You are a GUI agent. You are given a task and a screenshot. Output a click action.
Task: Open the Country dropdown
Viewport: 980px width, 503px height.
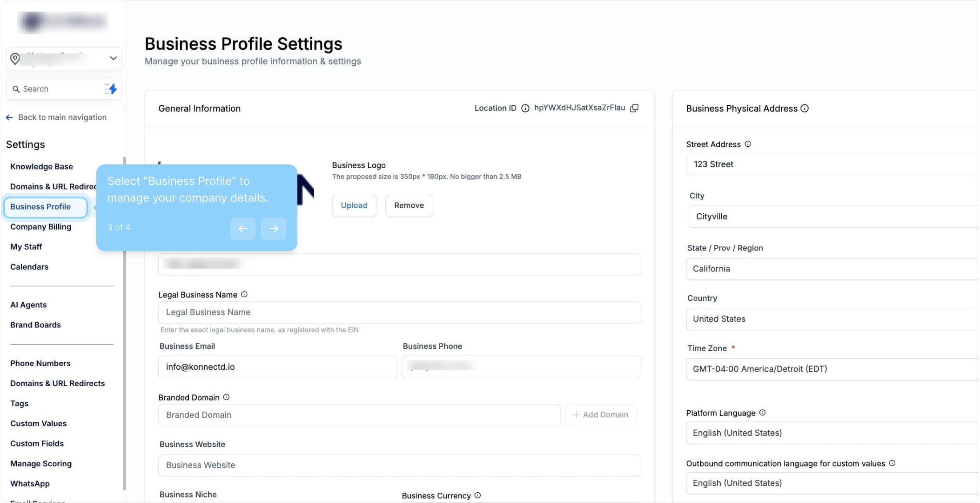point(832,319)
